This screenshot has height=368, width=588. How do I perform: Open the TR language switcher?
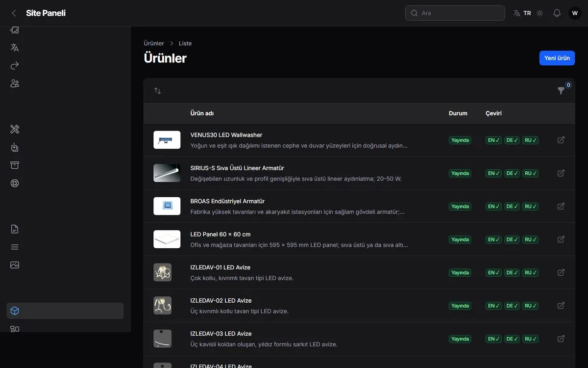(x=522, y=13)
